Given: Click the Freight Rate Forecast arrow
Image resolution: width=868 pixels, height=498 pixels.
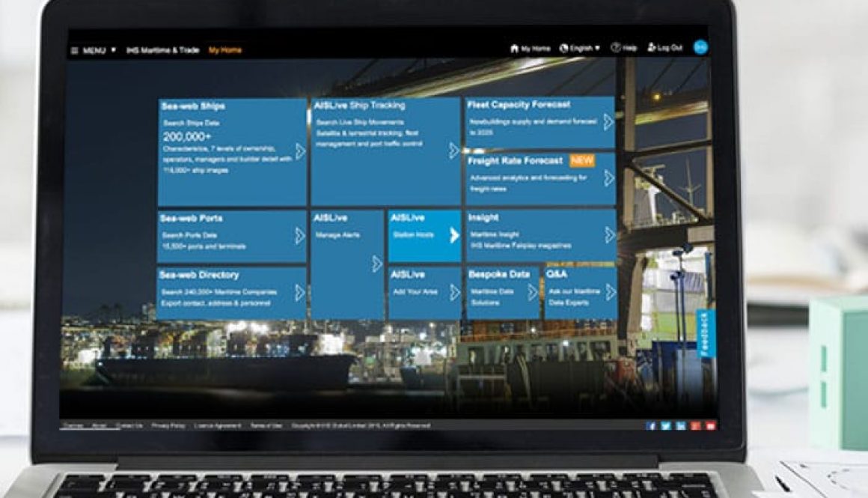Looking at the screenshot, I should 609,177.
